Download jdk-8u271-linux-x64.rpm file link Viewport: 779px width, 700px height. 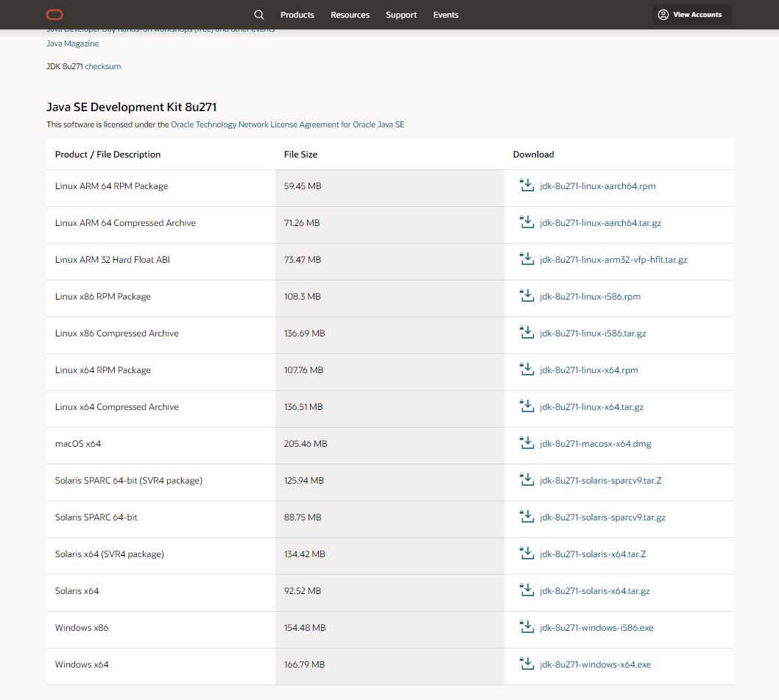click(x=589, y=370)
